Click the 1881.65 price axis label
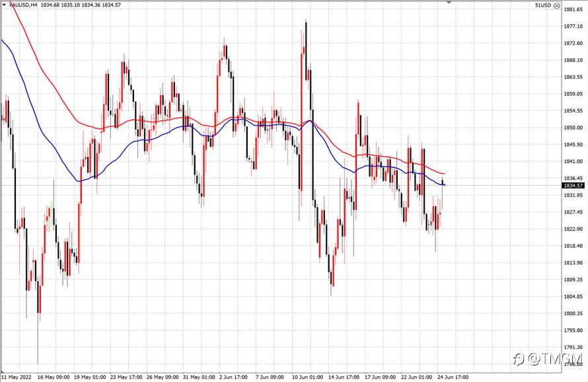The width and height of the screenshot is (588, 382). click(x=573, y=9)
